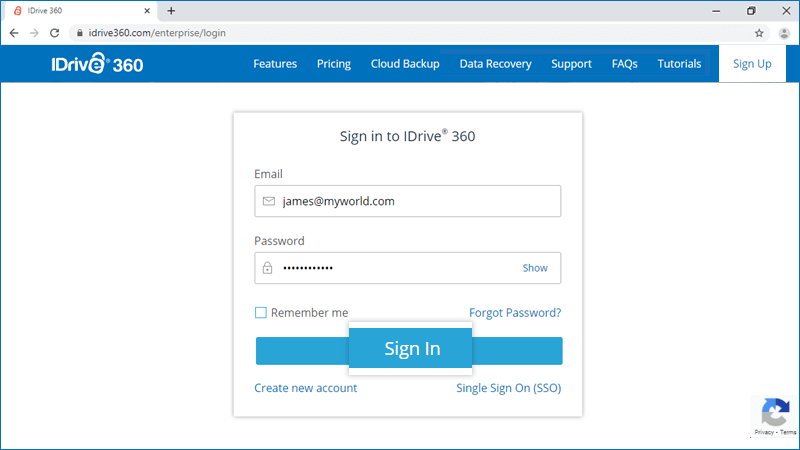The height and width of the screenshot is (450, 800).
Task: Click the Forgot Password? link
Action: [515, 313]
